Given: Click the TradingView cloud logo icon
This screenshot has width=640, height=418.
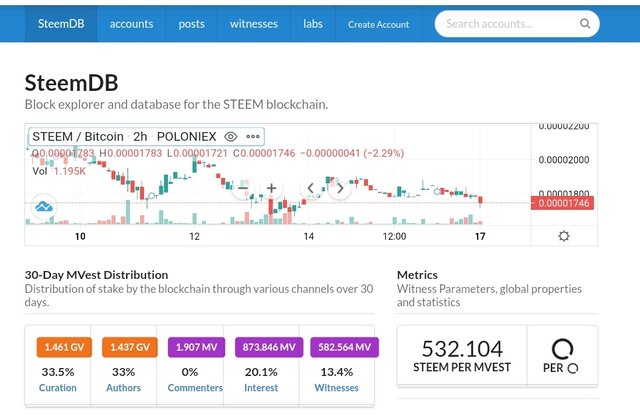Looking at the screenshot, I should tap(44, 207).
